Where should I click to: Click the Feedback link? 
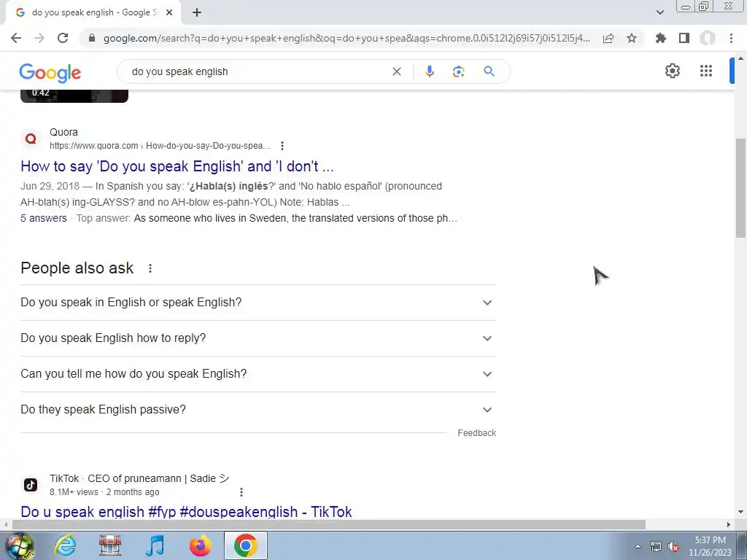[x=477, y=433]
